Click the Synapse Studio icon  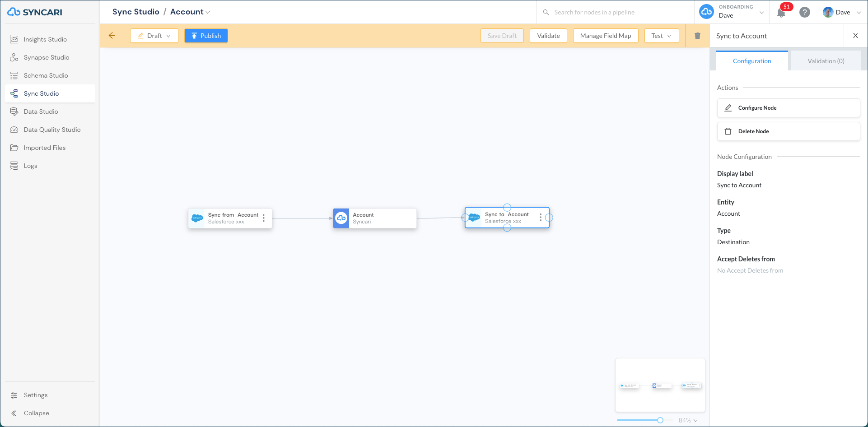[x=14, y=57]
